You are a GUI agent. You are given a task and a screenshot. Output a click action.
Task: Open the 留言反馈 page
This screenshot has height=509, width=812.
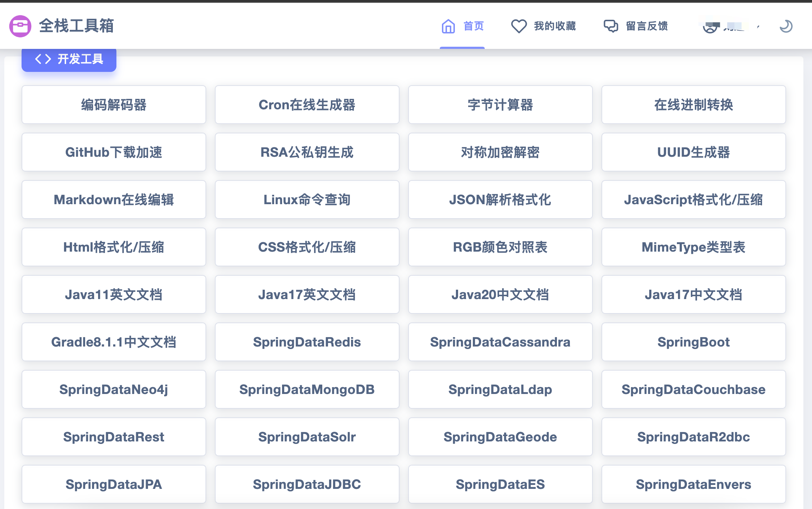point(647,26)
